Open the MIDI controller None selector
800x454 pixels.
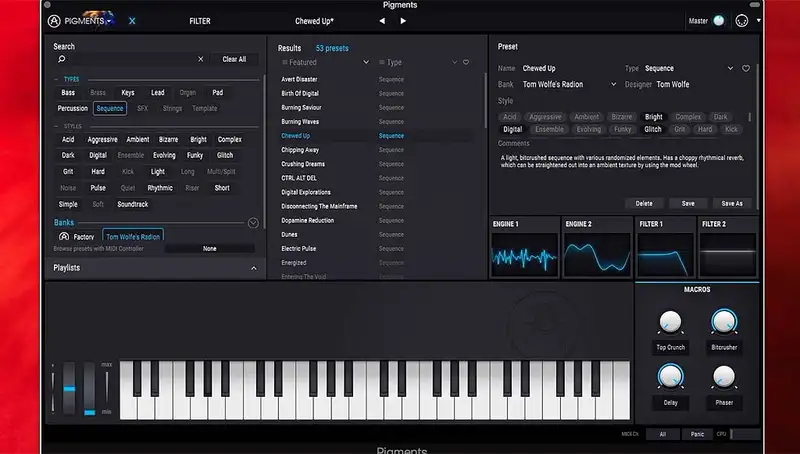[210, 249]
